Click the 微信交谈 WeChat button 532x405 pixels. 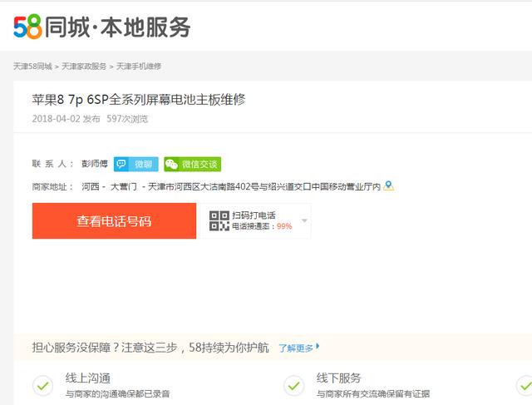[x=192, y=165]
